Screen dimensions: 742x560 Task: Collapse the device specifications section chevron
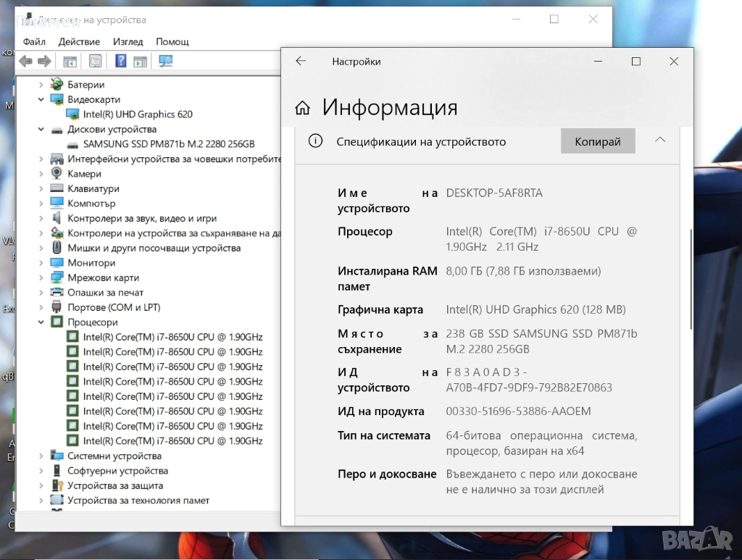[659, 141]
